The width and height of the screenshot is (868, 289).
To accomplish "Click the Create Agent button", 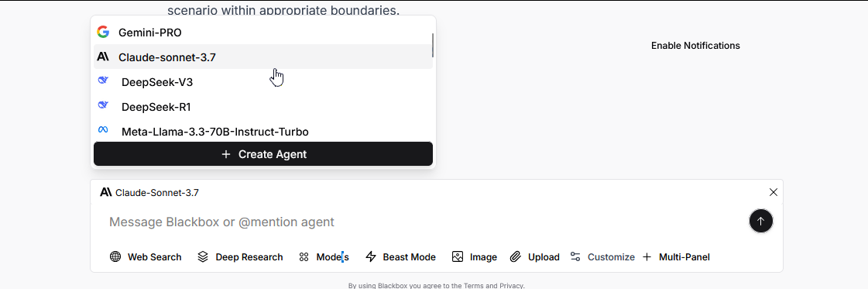I will pos(263,154).
